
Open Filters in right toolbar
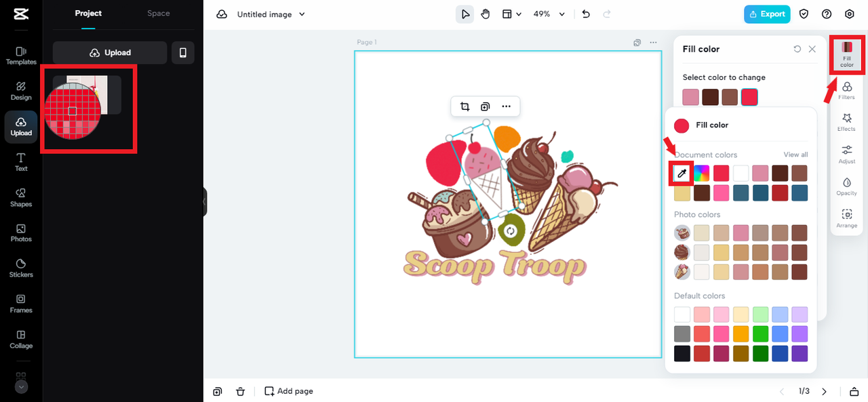(846, 90)
